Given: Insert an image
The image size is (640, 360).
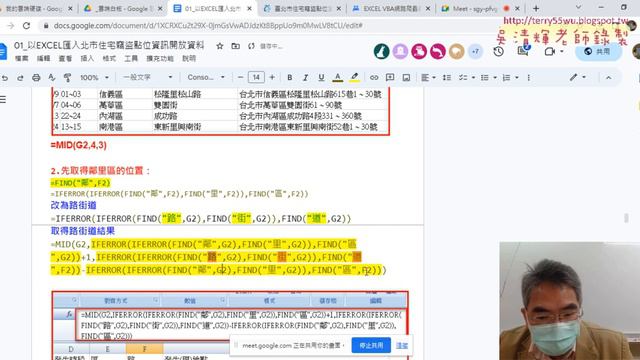Looking at the screenshot, I should click(x=406, y=77).
